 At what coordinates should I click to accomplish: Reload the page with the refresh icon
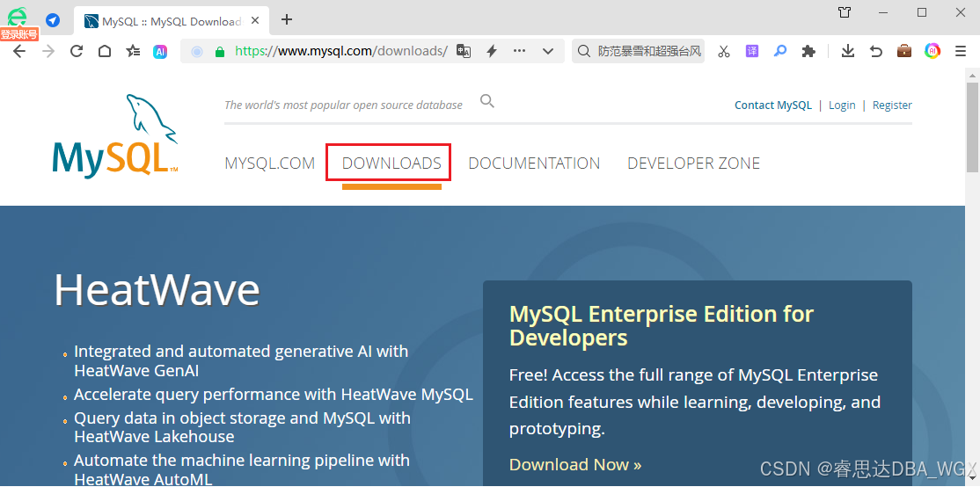77,51
